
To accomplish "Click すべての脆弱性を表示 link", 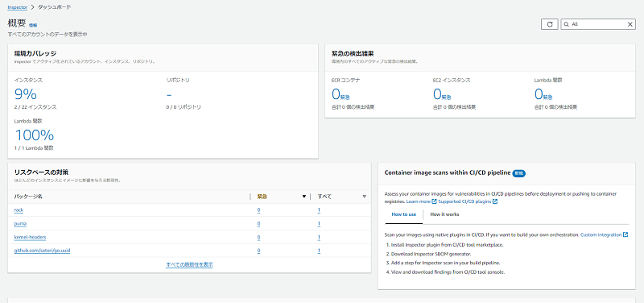I will click(x=189, y=264).
